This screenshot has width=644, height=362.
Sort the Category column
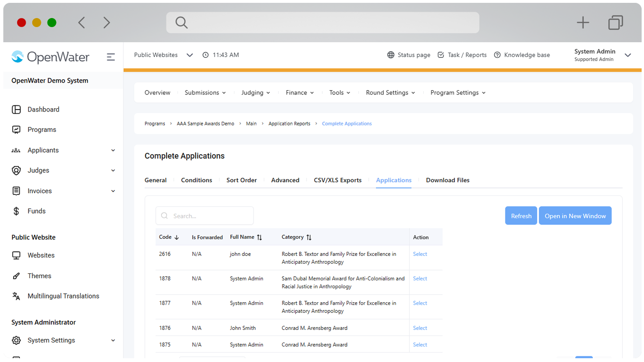309,237
